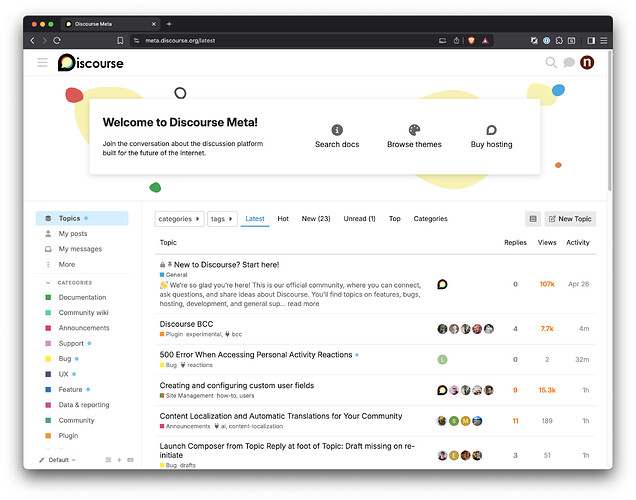Toggle the browser sidebar panel icon
Screen dimensions: 636x500
[591, 41]
